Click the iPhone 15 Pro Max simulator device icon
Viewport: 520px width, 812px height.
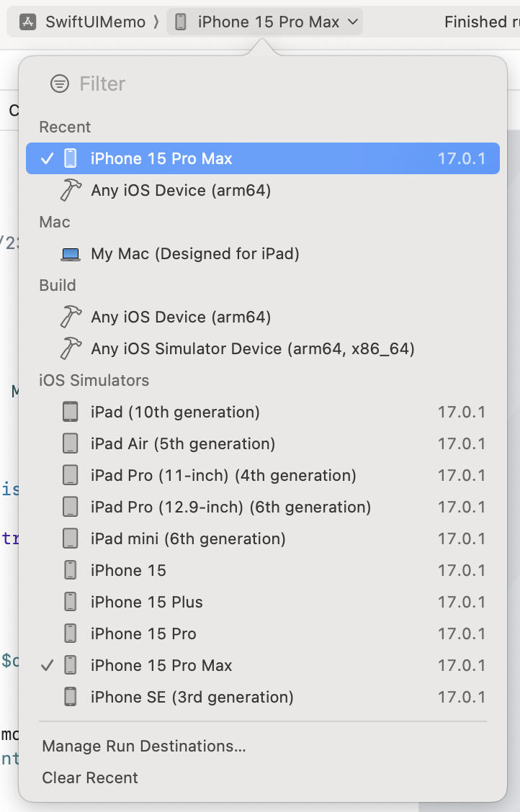[x=71, y=665]
